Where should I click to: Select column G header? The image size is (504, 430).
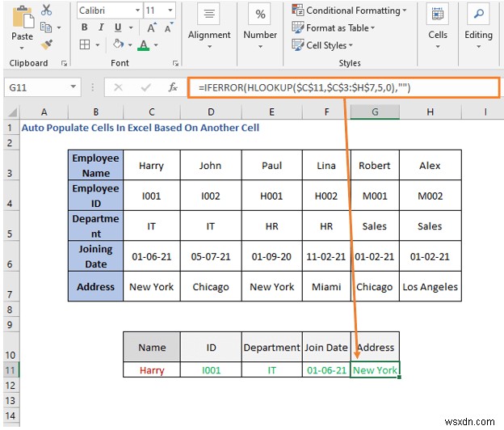pyautogui.click(x=375, y=112)
